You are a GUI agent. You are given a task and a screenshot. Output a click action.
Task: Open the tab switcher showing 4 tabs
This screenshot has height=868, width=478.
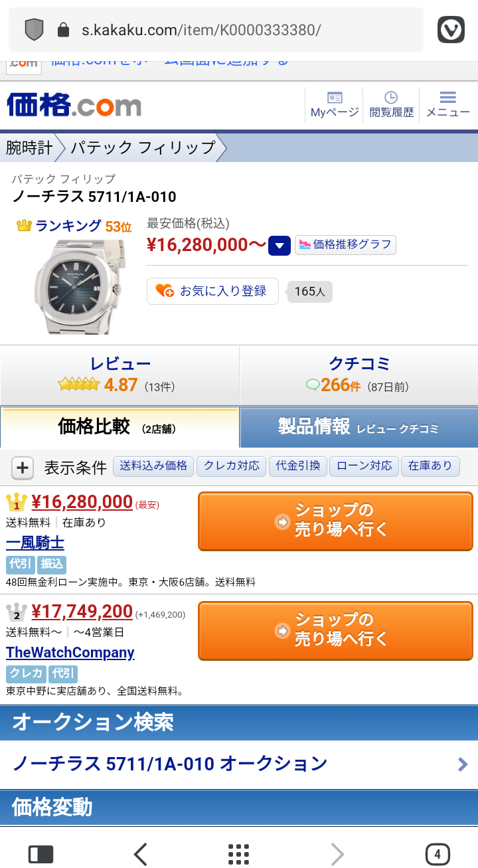point(437,854)
